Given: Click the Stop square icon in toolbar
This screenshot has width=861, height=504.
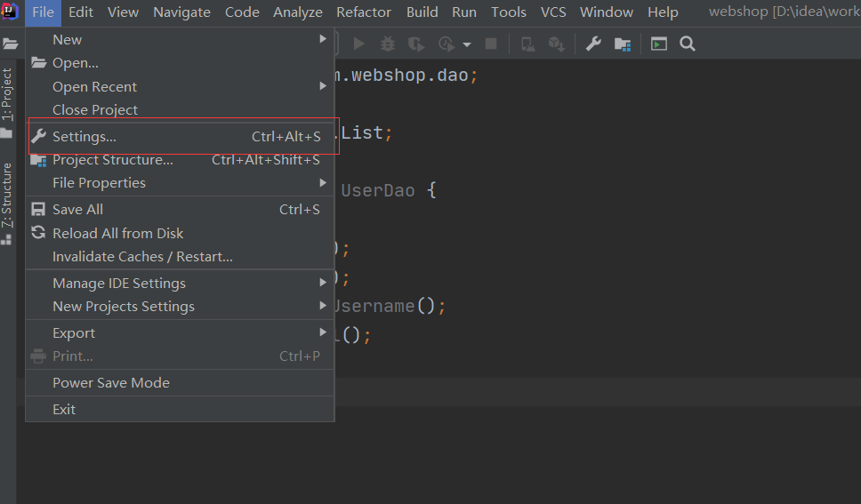Looking at the screenshot, I should 491,44.
